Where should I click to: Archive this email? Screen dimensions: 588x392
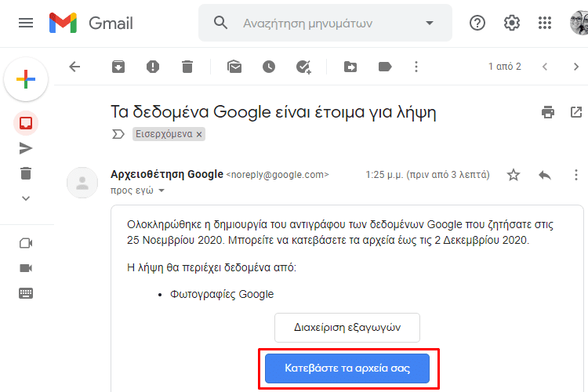[x=118, y=67]
